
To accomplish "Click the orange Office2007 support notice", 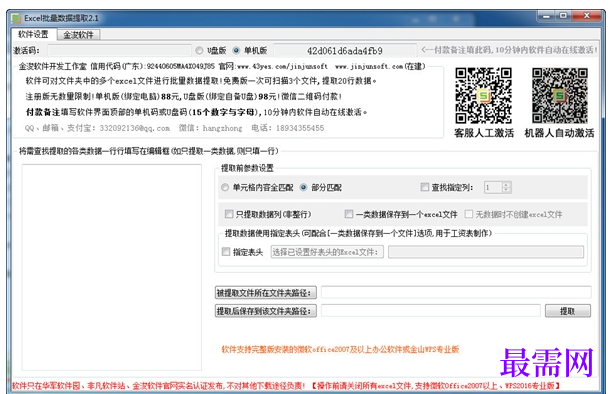I will point(340,349).
